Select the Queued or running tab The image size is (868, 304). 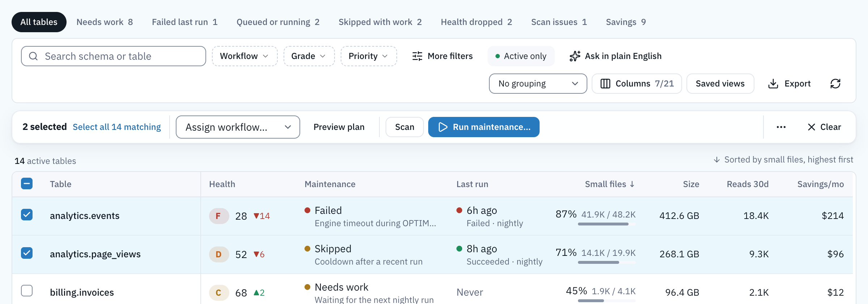click(x=278, y=22)
